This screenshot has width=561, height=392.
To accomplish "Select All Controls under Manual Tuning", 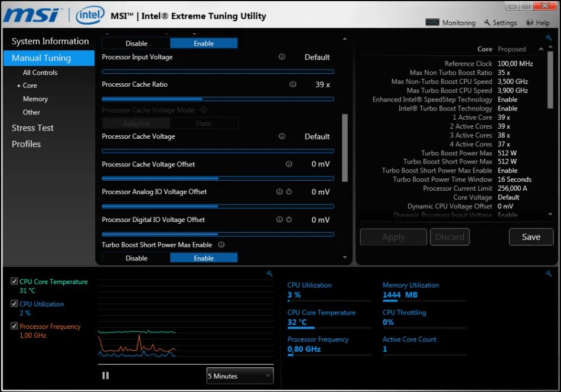I will (x=40, y=72).
